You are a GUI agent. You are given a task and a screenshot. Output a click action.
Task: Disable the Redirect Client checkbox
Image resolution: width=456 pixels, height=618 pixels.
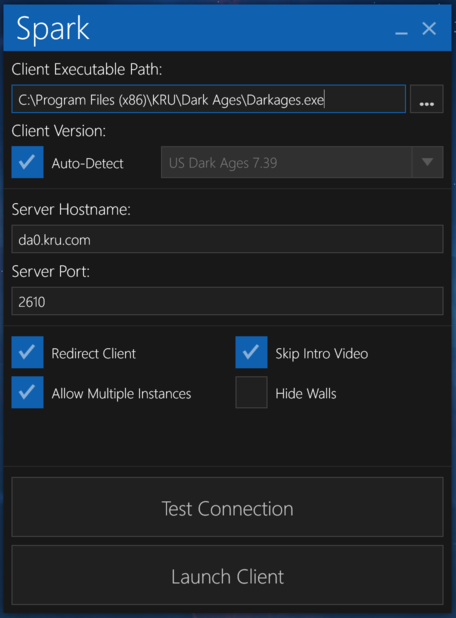27,352
